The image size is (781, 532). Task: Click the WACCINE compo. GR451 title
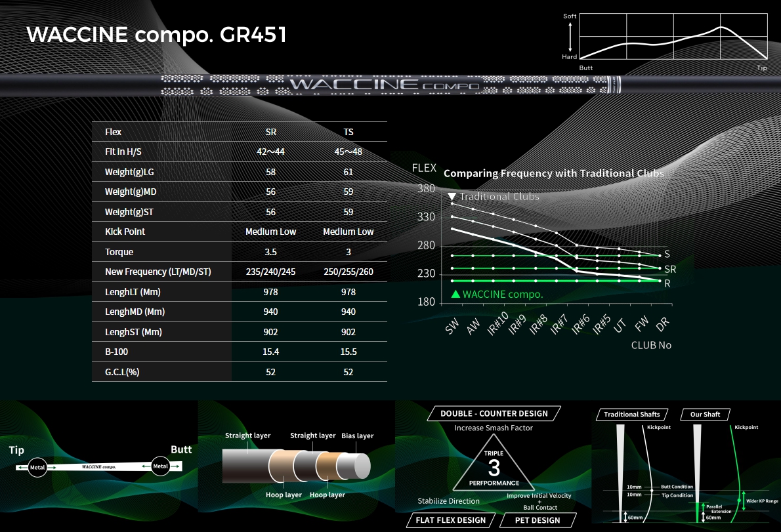pyautogui.click(x=156, y=35)
